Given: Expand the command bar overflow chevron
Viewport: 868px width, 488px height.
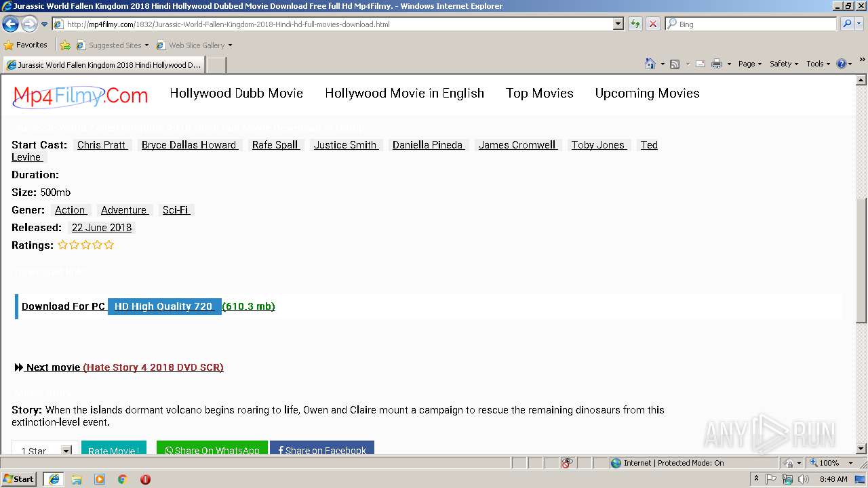Looking at the screenshot, I should click(x=862, y=60).
